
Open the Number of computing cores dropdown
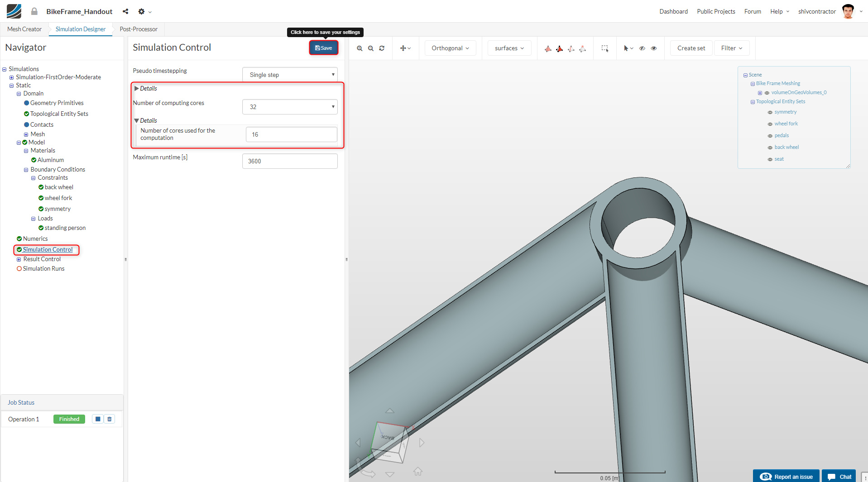tap(290, 107)
